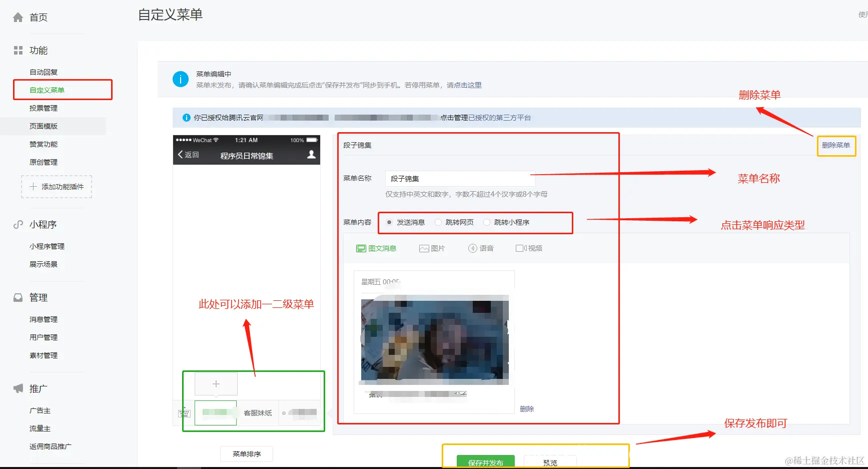Collapse the 功能 section in the sidebar
The width and height of the screenshot is (868, 469).
(40, 50)
